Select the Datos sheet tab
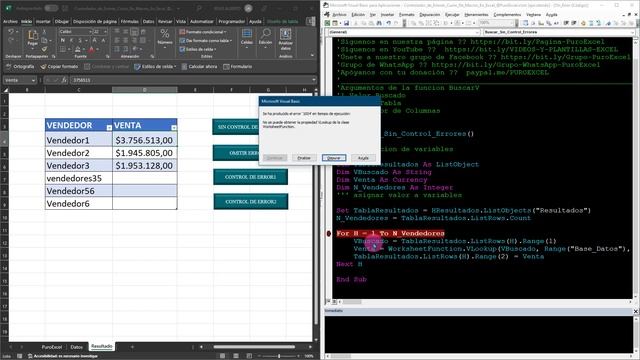The width and height of the screenshot is (640, 360). pos(76,347)
